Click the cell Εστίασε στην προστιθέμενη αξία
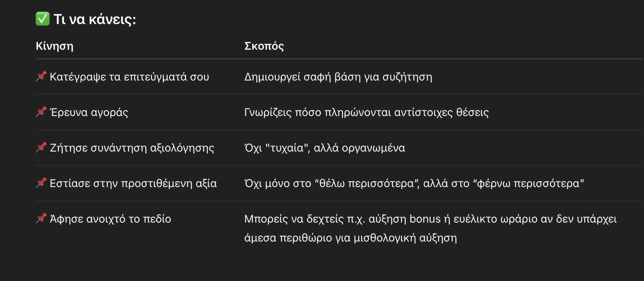 [133, 184]
